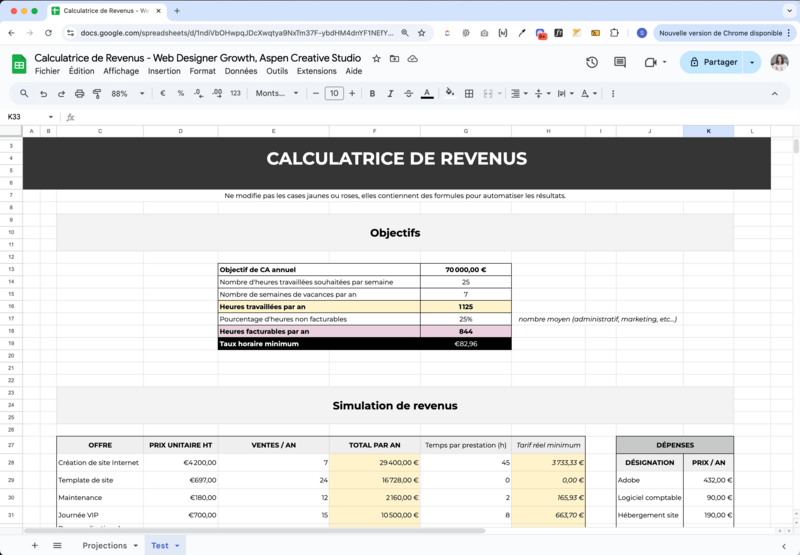Open the comments panel icon
The image size is (800, 555).
620,62
